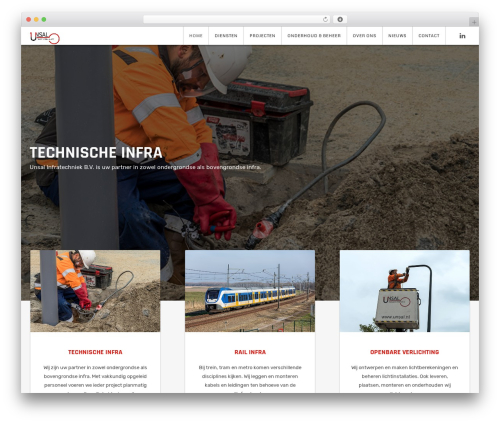Open the Over Ons menu item
The height and width of the screenshot is (423, 500).
pos(364,36)
